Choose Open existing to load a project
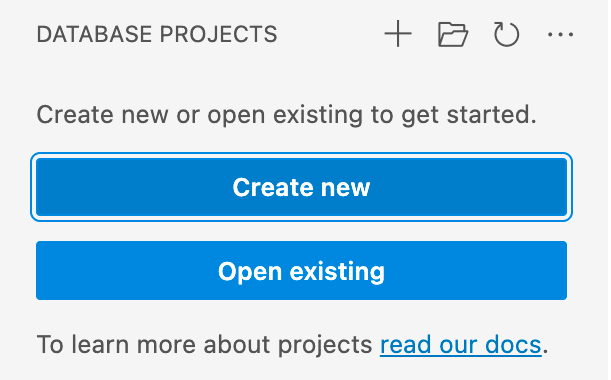Image resolution: width=611 pixels, height=380 pixels. pos(301,270)
